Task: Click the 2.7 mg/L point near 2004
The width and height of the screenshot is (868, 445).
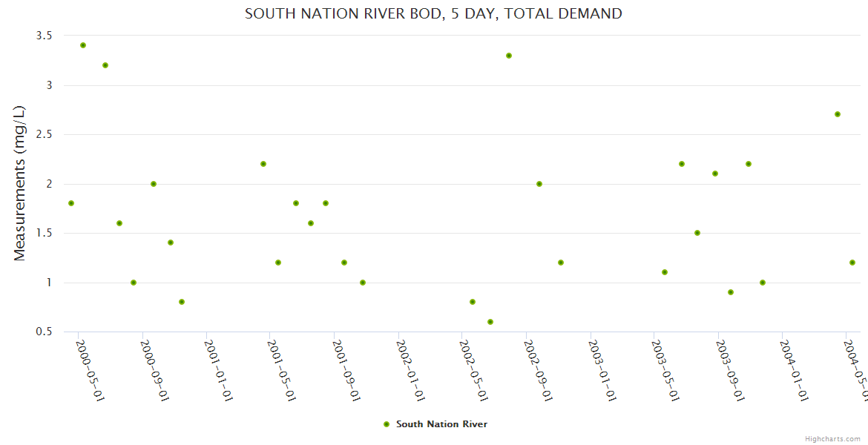Action: point(838,114)
